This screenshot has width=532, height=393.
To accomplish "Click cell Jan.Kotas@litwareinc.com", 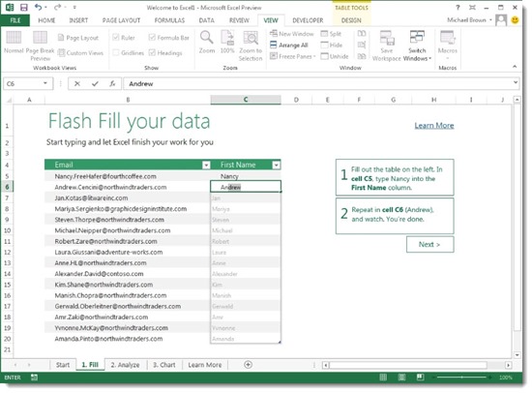I will tap(128, 197).
